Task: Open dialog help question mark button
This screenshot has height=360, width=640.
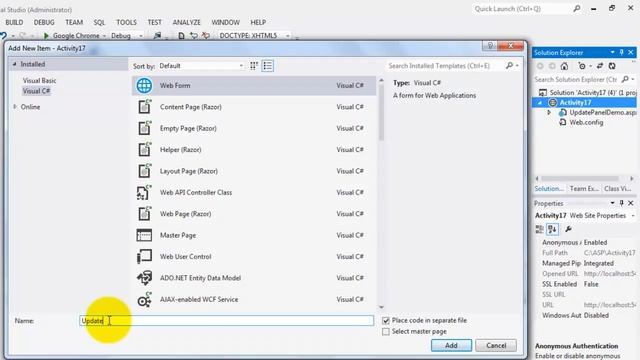Action: (x=490, y=45)
